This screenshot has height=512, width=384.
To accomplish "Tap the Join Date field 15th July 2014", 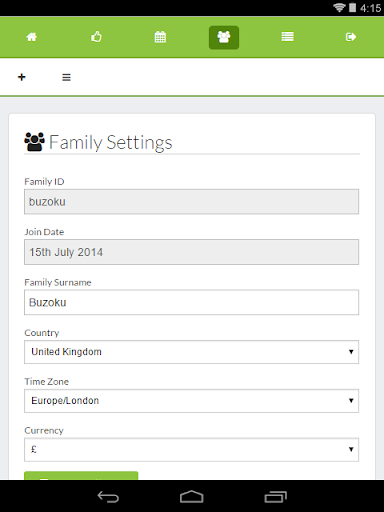I will pyautogui.click(x=191, y=252).
